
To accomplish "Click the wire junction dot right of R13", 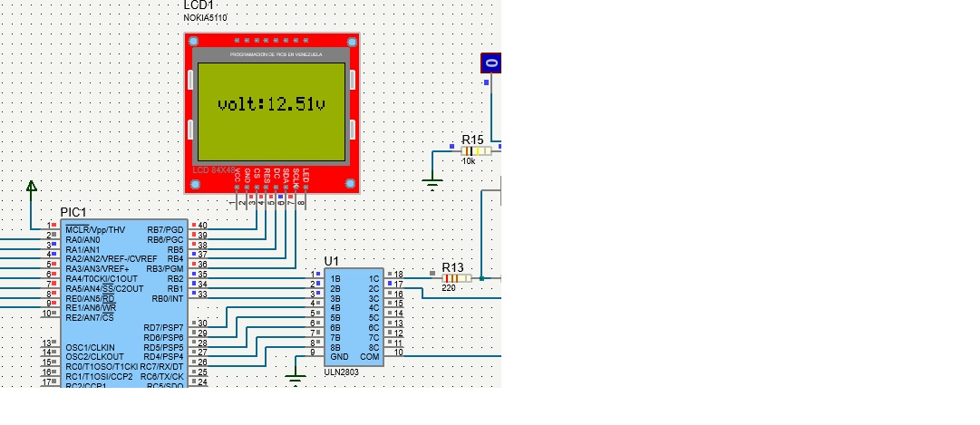I will (x=482, y=278).
